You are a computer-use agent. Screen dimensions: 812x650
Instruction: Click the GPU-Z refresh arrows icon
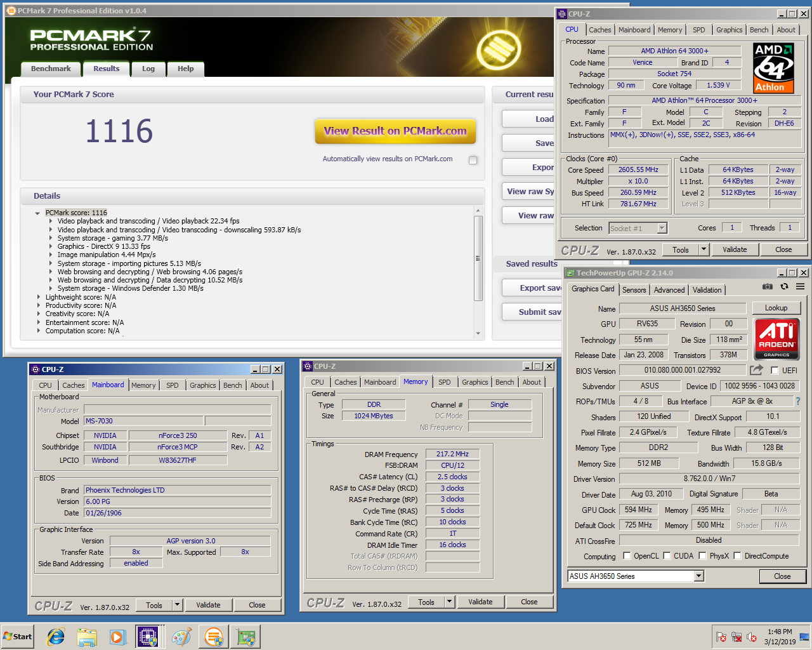click(784, 287)
